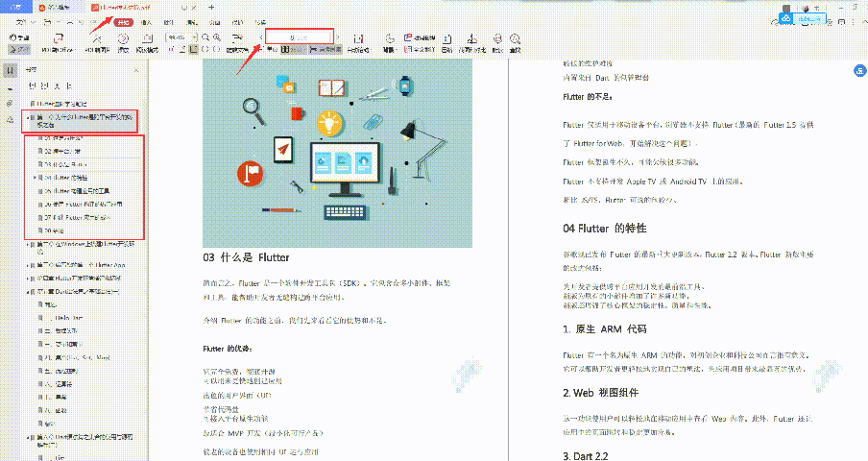Click the '04 Flutter 的特性' heading in document
Image resolution: width=868 pixels, height=461 pixels.
(605, 228)
